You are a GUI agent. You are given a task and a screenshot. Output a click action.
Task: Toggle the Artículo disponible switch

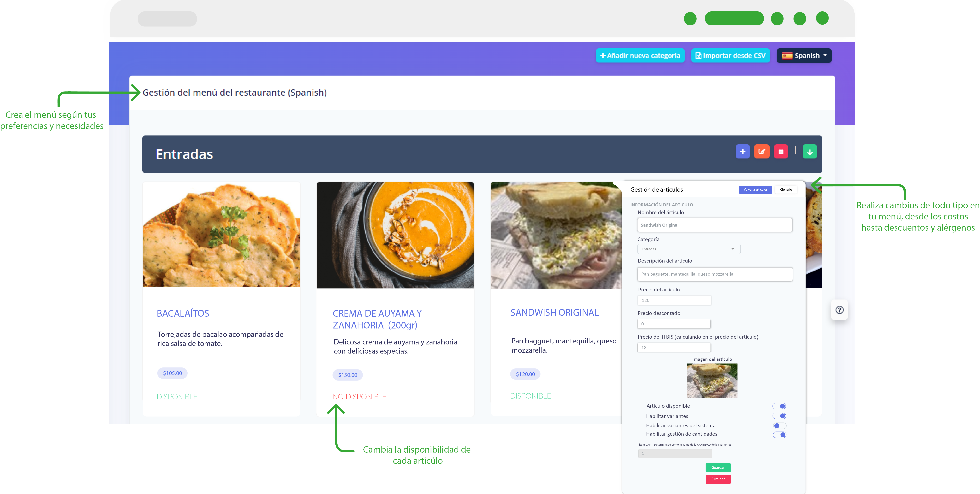779,406
